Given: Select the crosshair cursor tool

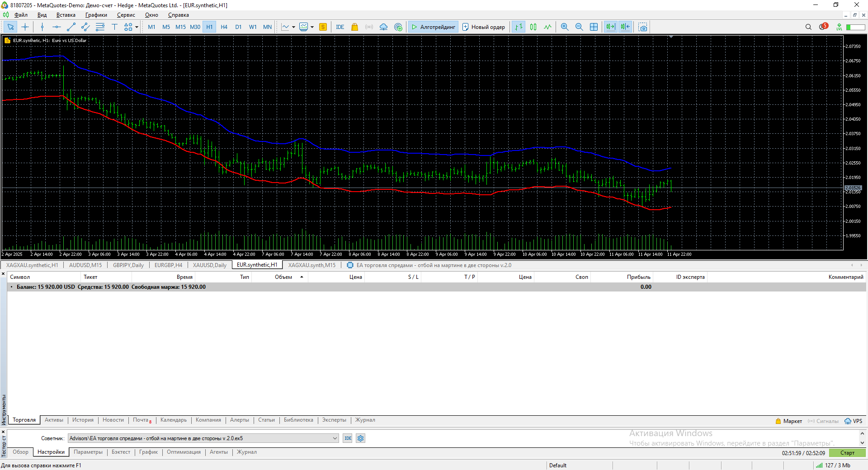Looking at the screenshot, I should point(25,27).
